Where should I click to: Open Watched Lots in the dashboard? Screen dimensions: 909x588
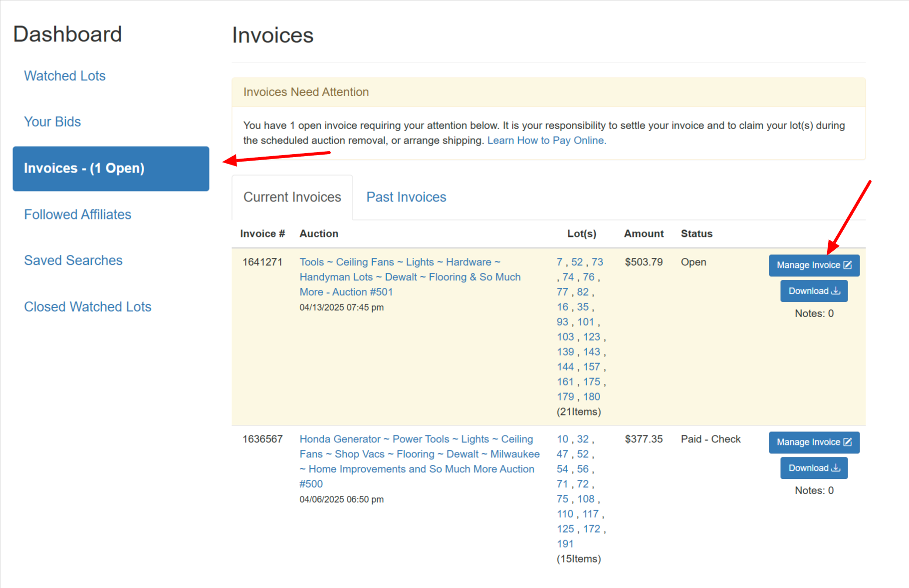tap(65, 76)
